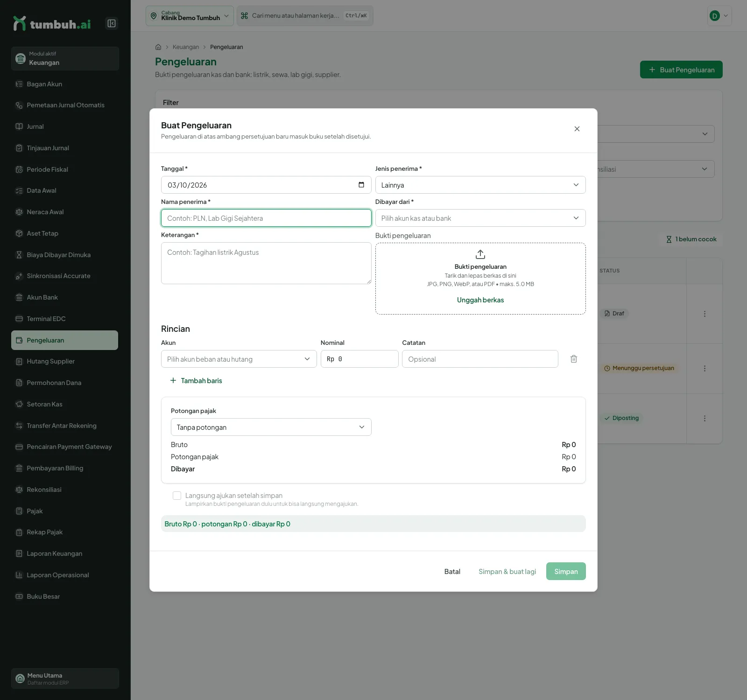Viewport: 747px width, 700px height.
Task: Click the hourglass icon beside 1 belum cocok
Action: pos(669,239)
